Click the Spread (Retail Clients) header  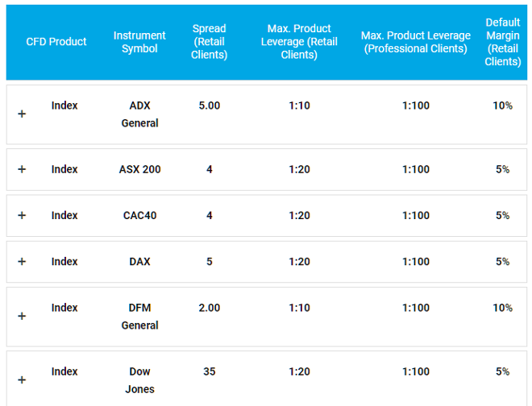click(x=210, y=42)
